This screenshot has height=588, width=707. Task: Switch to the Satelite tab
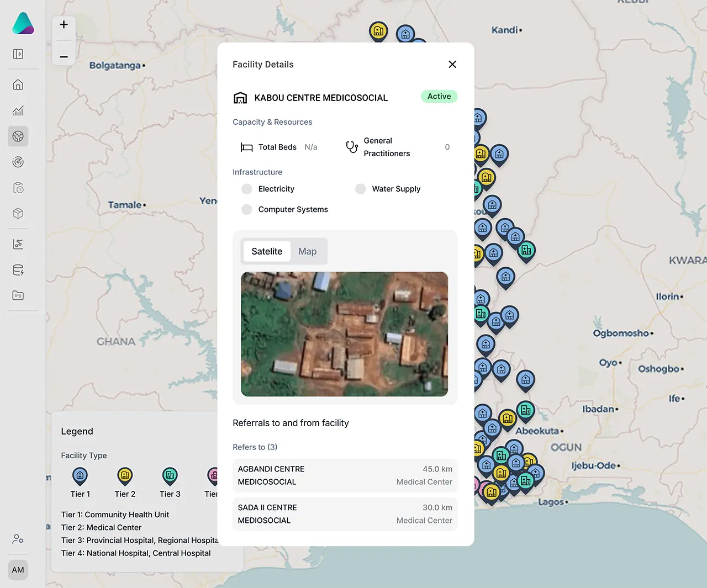point(267,251)
